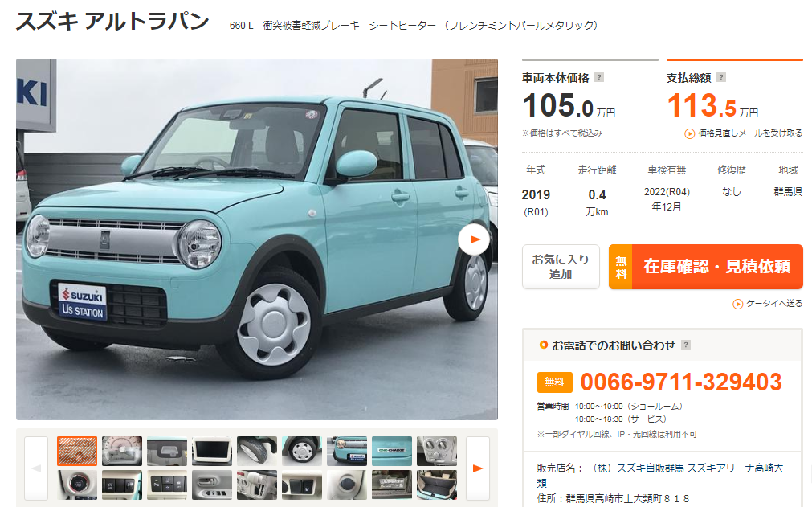The width and height of the screenshot is (812, 507).
Task: Show next thumbnails with right arrow
Action: click(477, 468)
